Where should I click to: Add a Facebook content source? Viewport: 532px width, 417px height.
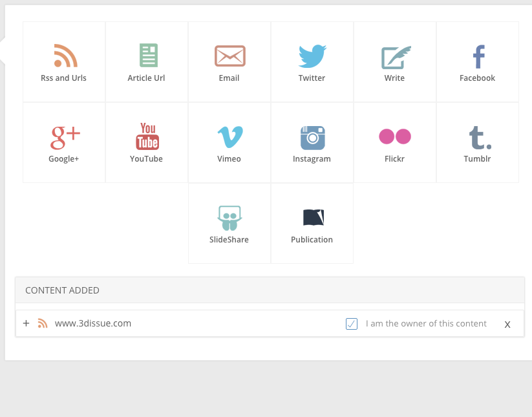(x=478, y=62)
